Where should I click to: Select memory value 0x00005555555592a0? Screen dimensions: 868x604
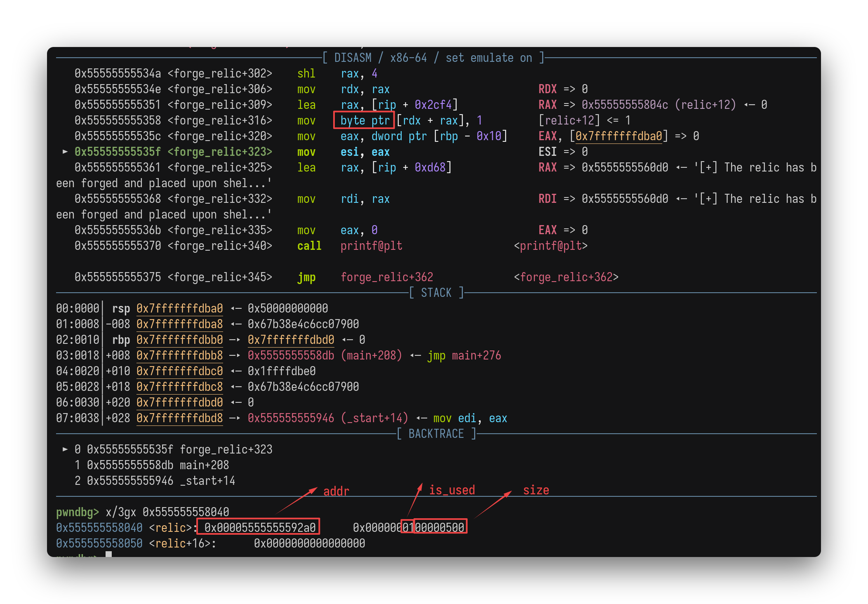click(x=260, y=528)
